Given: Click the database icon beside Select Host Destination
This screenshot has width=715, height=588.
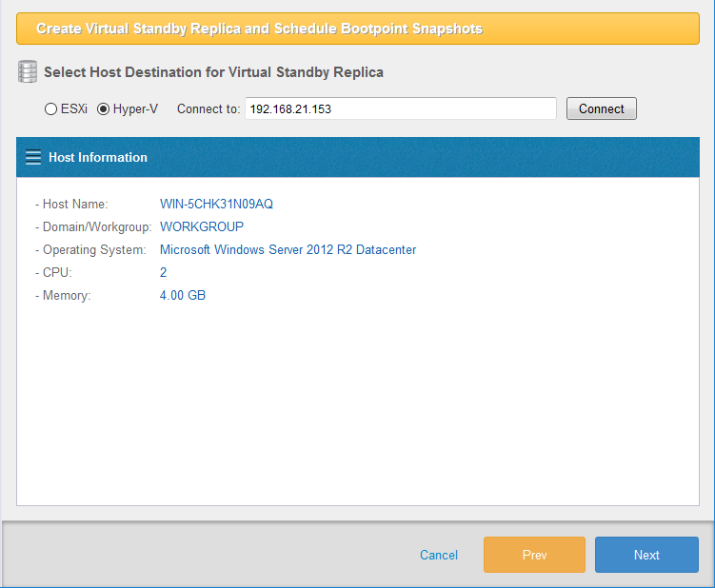Looking at the screenshot, I should [x=28, y=71].
